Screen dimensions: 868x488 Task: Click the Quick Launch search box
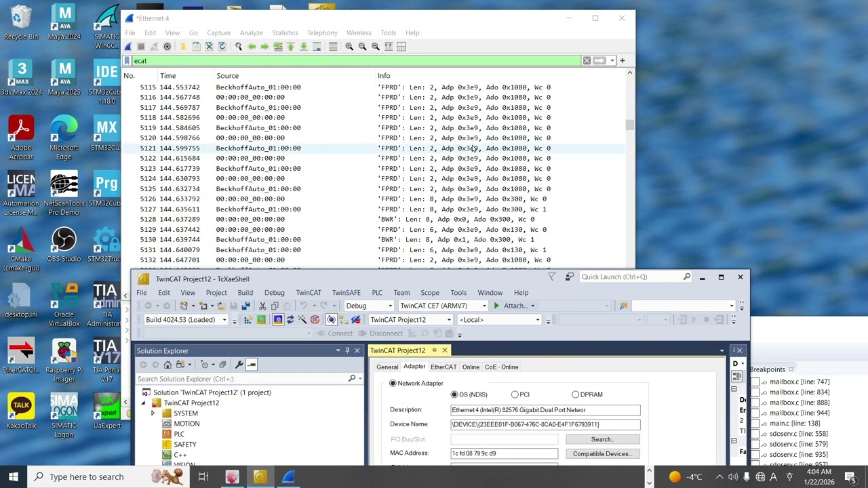[635, 277]
